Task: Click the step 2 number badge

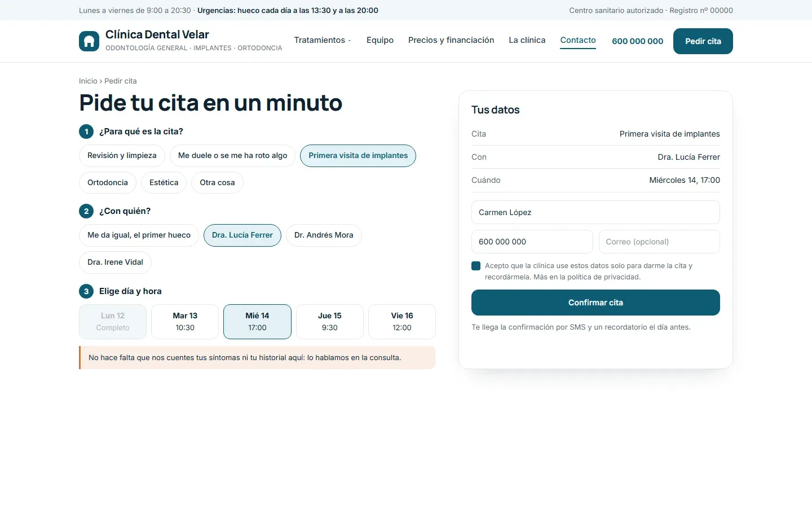Action: [x=86, y=211]
